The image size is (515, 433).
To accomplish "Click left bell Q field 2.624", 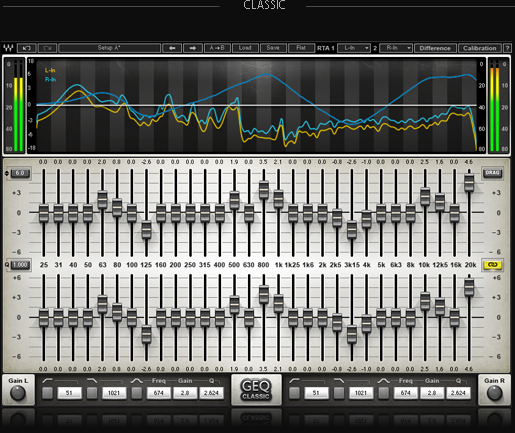I will [211, 393].
